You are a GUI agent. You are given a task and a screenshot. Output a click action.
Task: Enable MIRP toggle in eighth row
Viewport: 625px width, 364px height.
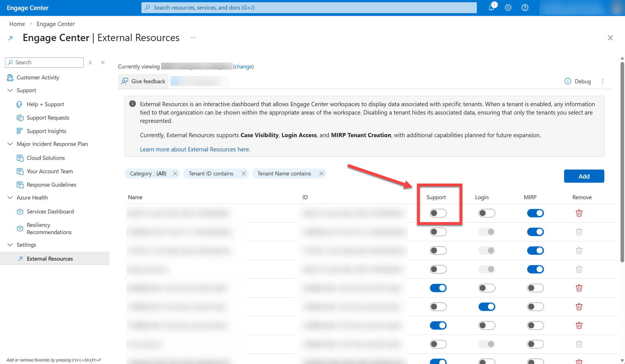pyautogui.click(x=535, y=344)
